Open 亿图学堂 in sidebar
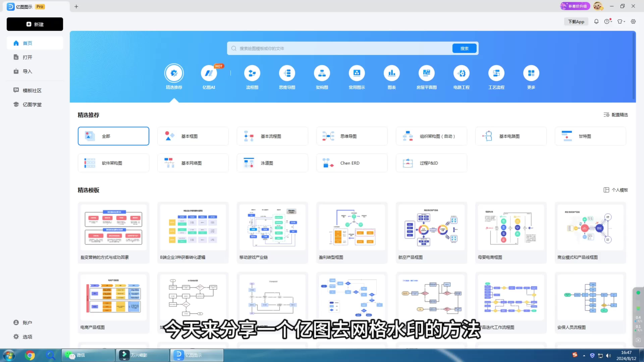Screen dimensions: 644x362 (x=35, y=104)
